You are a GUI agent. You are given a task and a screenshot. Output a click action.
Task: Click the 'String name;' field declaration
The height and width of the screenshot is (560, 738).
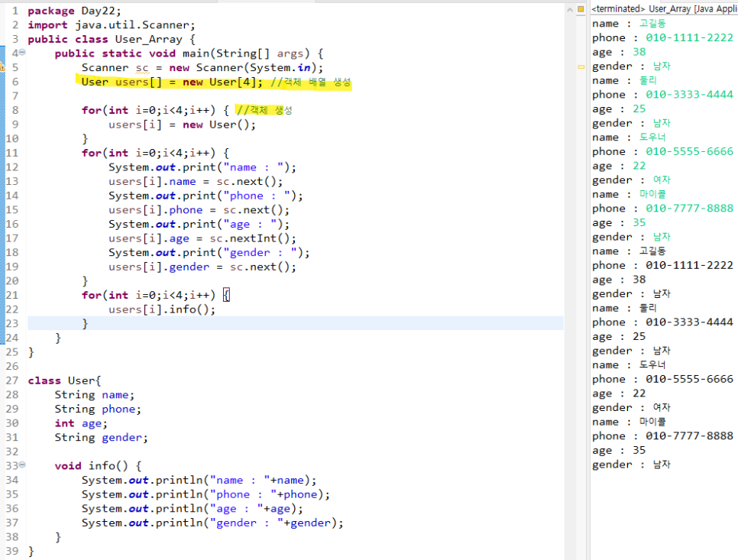coord(95,395)
